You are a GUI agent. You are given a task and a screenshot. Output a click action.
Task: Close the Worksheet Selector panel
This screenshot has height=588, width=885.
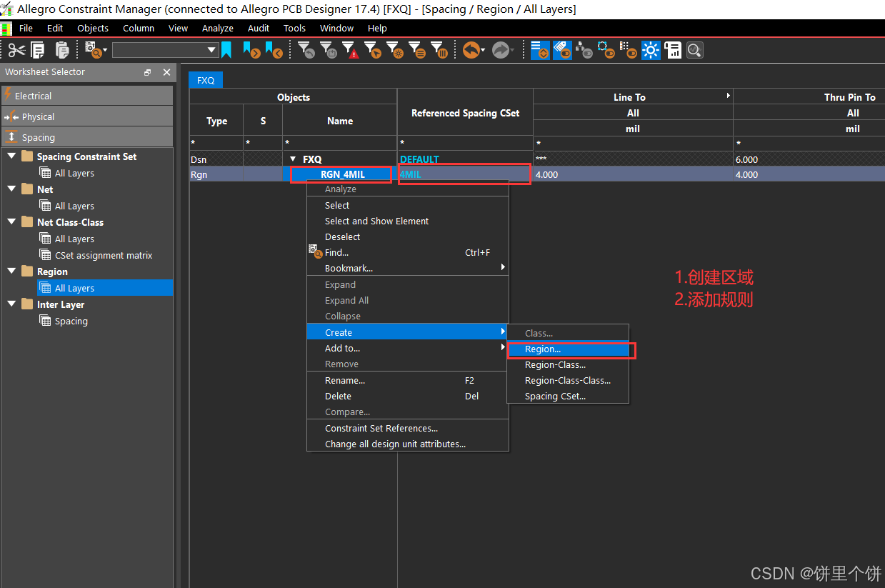166,72
